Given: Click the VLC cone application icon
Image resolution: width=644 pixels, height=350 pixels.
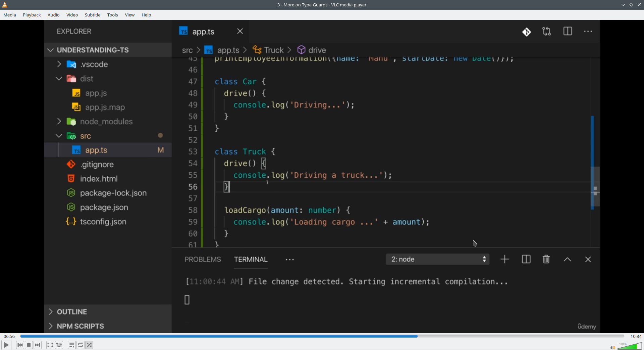Looking at the screenshot, I should (x=5, y=5).
